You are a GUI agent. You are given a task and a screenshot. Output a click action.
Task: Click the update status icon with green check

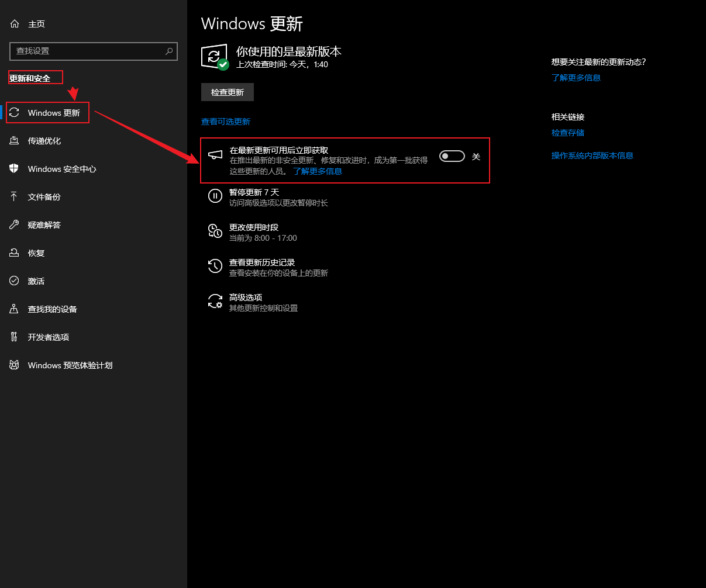[x=215, y=57]
